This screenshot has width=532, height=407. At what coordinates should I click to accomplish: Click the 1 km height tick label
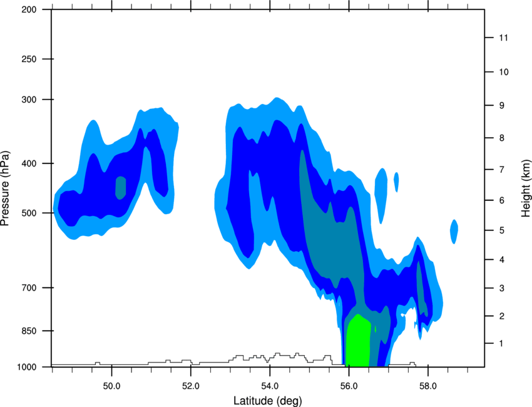coord(502,344)
